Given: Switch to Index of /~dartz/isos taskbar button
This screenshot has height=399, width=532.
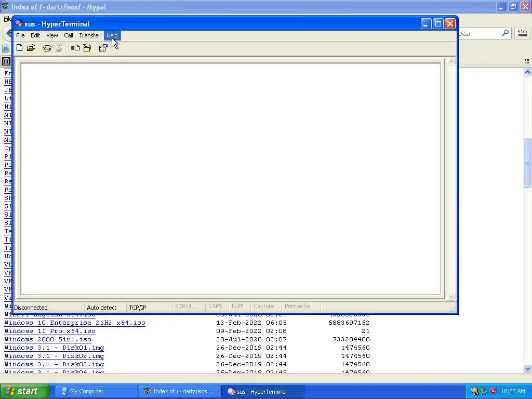Looking at the screenshot, I should 179,391.
